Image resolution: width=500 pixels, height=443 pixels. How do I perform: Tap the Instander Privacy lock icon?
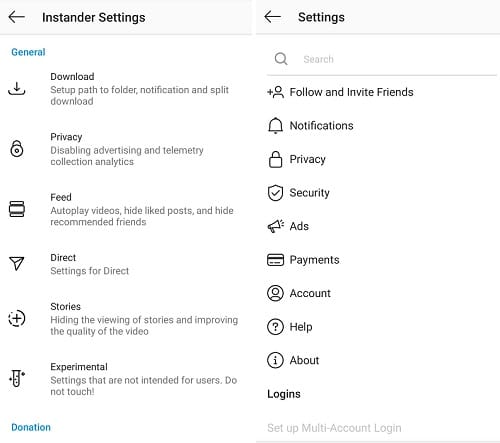17,149
